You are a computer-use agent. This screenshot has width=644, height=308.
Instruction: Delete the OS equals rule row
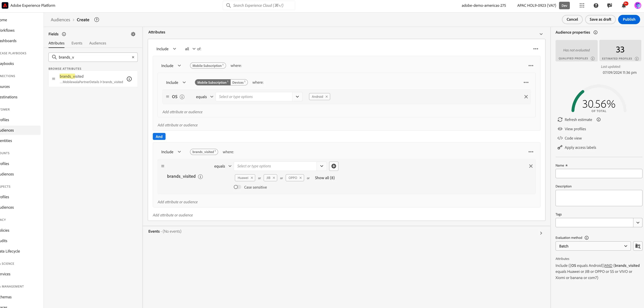pos(526,97)
